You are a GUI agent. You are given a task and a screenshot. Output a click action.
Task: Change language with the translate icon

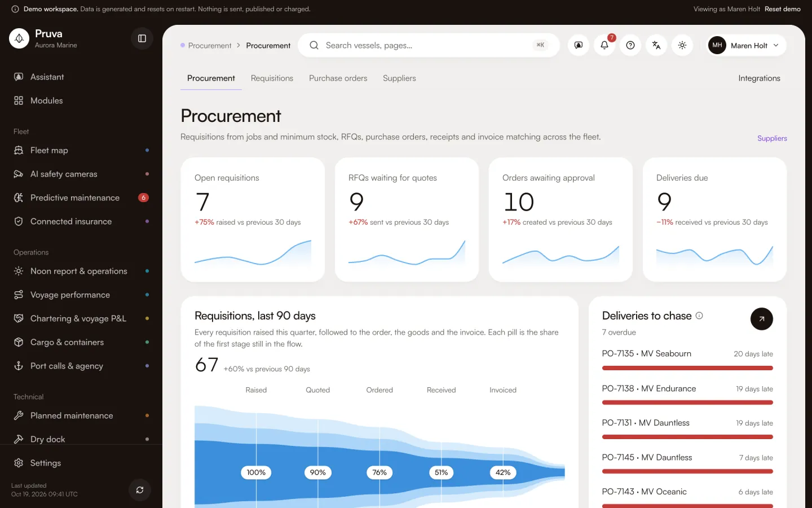point(656,45)
